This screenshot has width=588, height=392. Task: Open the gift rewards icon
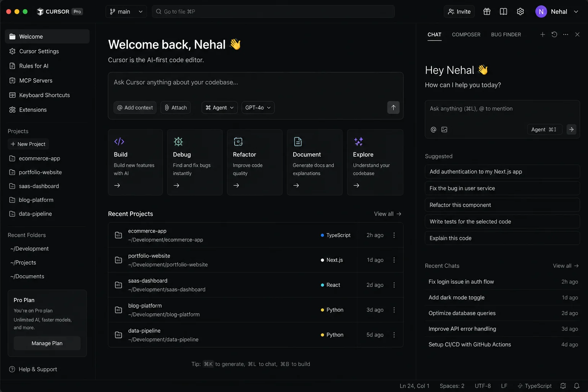tap(487, 11)
